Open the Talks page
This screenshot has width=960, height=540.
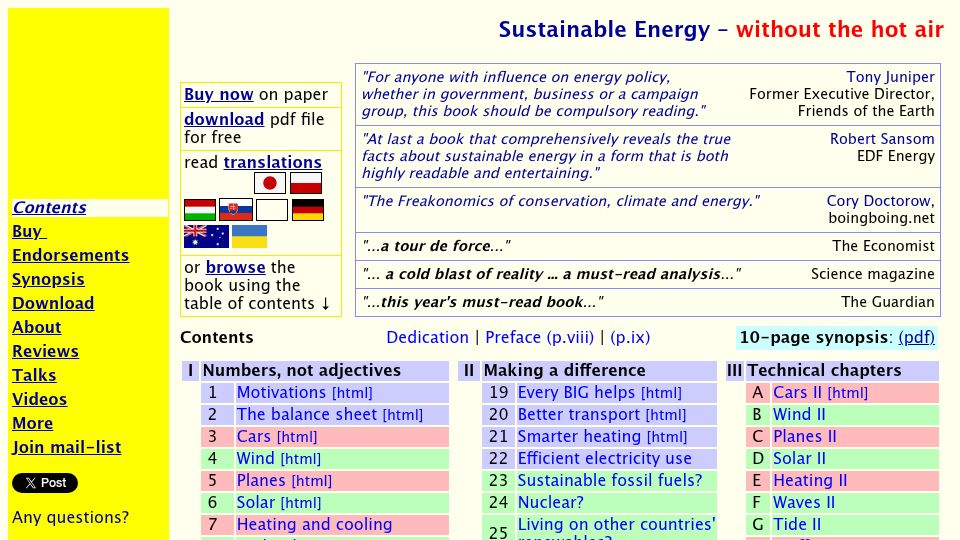34,375
